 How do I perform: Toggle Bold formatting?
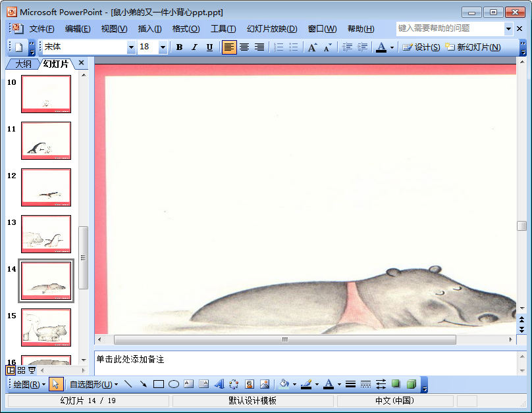179,47
